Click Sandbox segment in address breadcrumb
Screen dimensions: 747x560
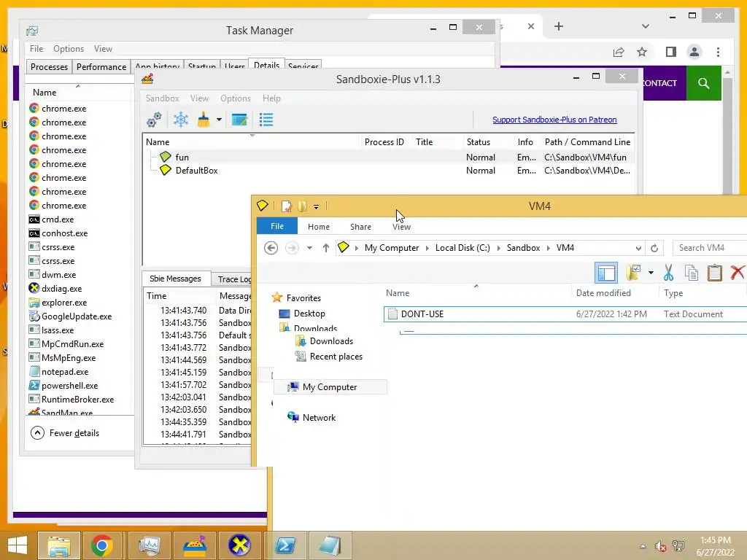[523, 248]
